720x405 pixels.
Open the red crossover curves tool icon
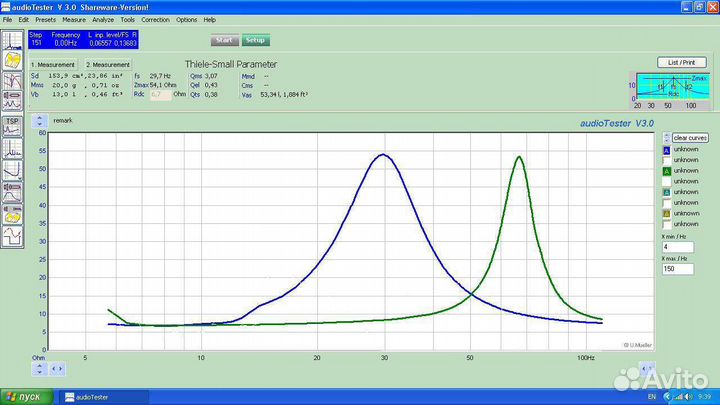pyautogui.click(x=12, y=81)
